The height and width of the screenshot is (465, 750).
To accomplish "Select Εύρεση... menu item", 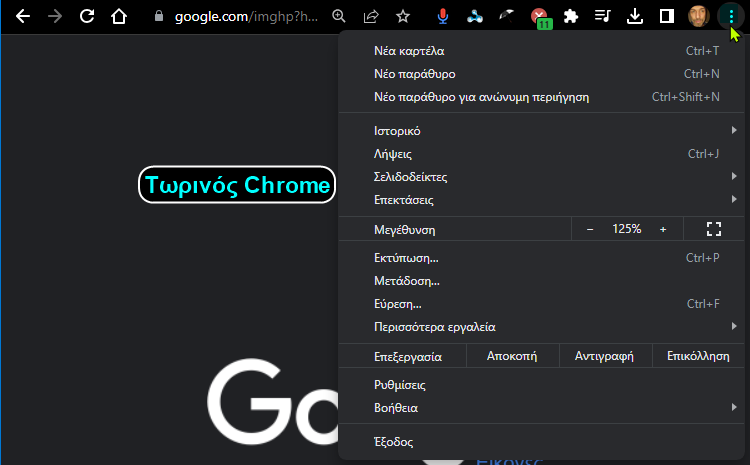I will pos(541,304).
